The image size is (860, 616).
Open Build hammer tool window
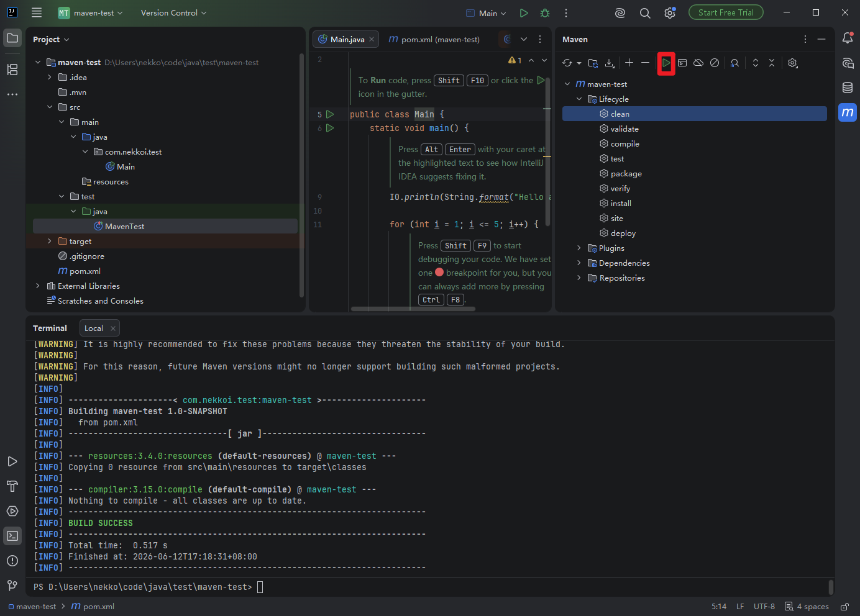[12, 486]
